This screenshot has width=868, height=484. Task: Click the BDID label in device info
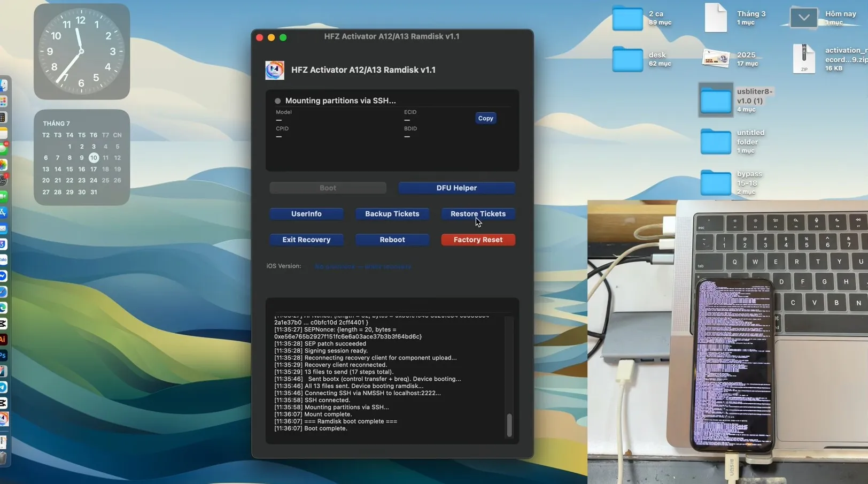410,128
